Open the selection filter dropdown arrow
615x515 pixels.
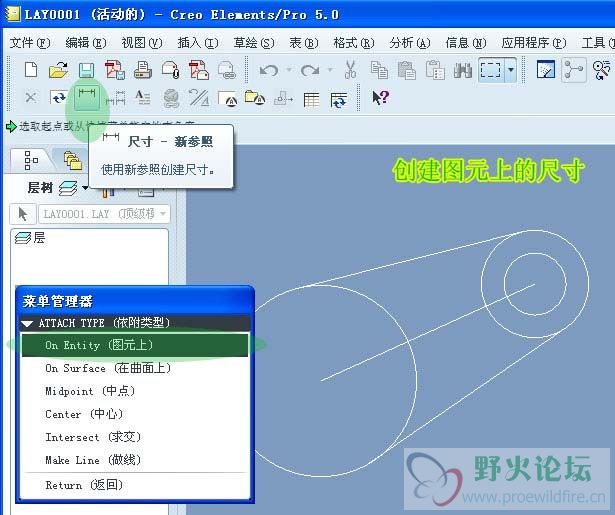point(511,70)
